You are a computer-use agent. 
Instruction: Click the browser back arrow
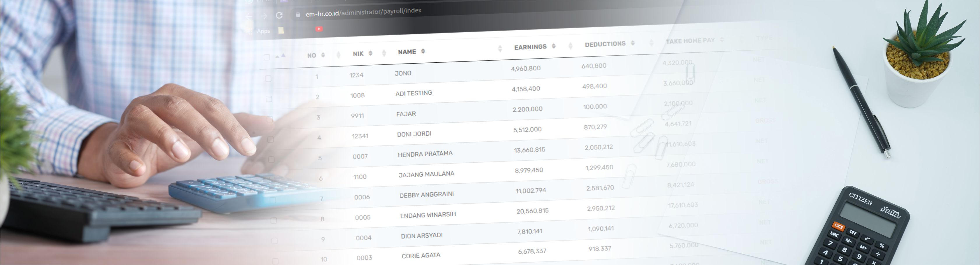[249, 16]
